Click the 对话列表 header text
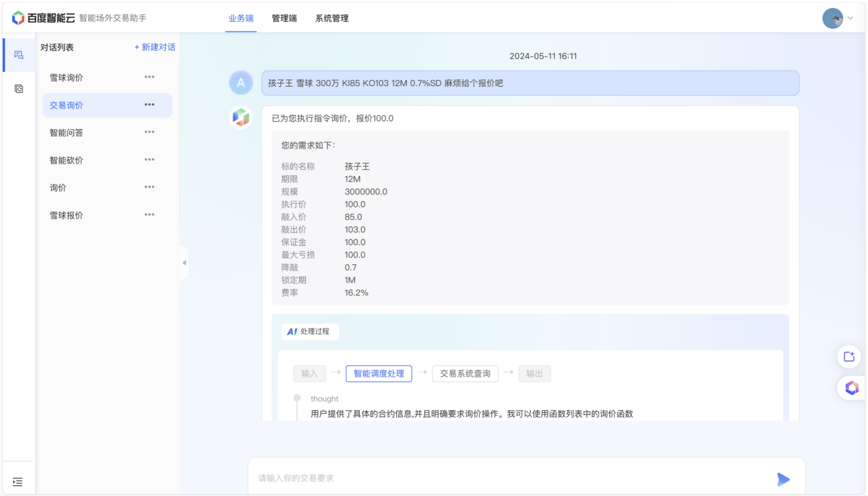 pyautogui.click(x=57, y=47)
